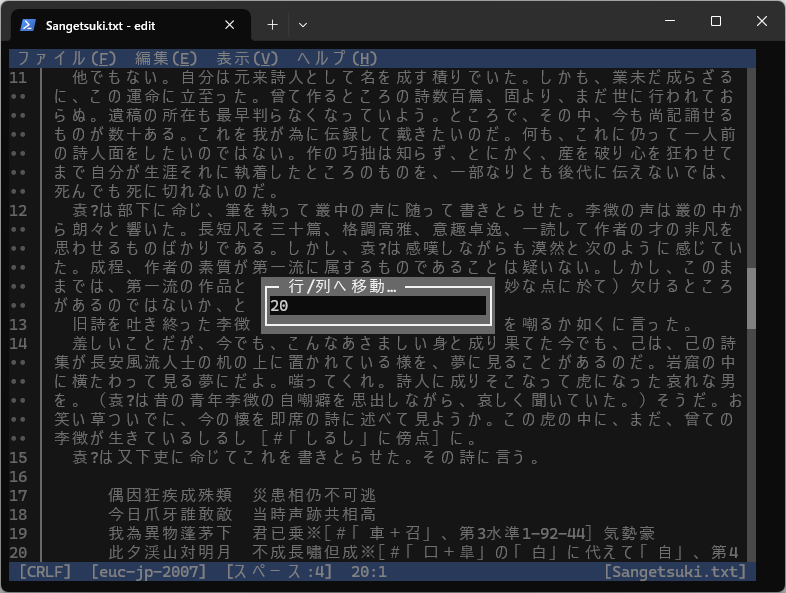The width and height of the screenshot is (786, 593).
Task: Open the ヘルプ(H) menu
Action: coord(337,59)
